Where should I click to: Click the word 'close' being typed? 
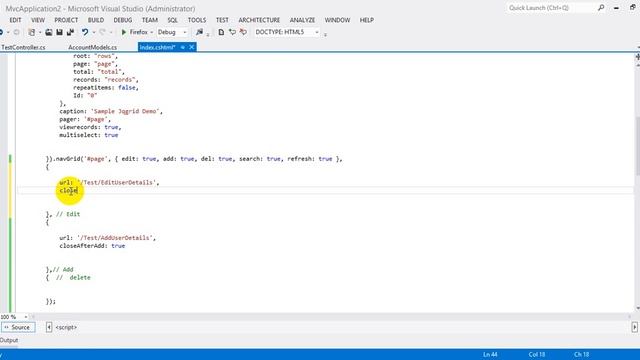pyautogui.click(x=69, y=191)
